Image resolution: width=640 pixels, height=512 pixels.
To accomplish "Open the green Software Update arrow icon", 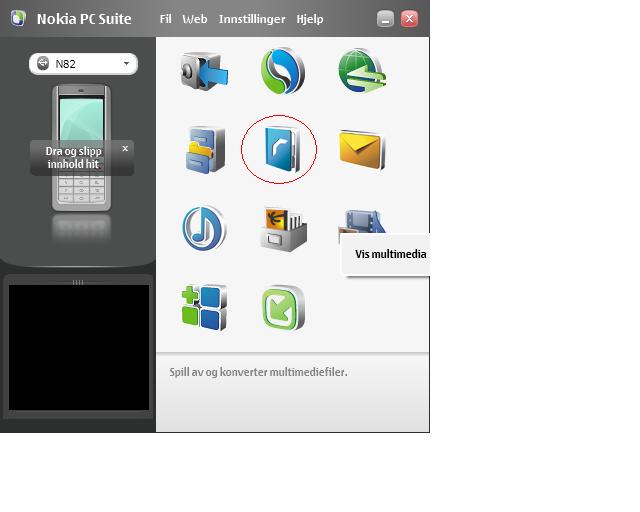I will pyautogui.click(x=283, y=308).
